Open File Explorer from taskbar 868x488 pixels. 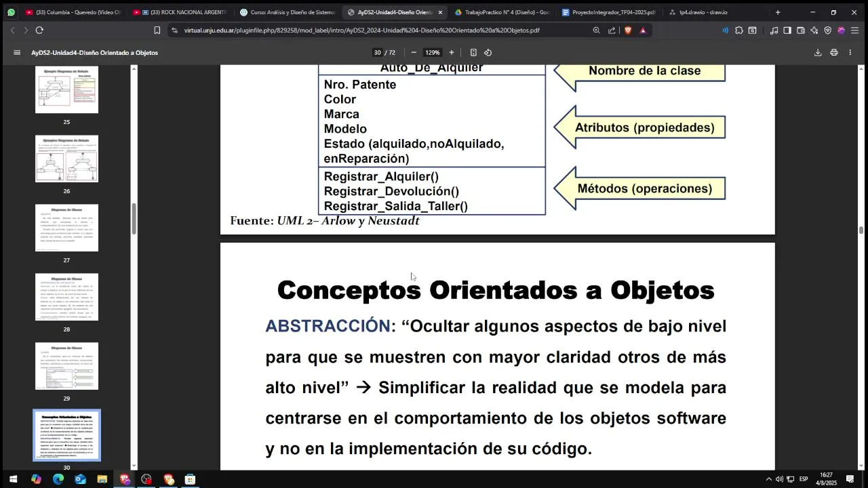(102, 479)
